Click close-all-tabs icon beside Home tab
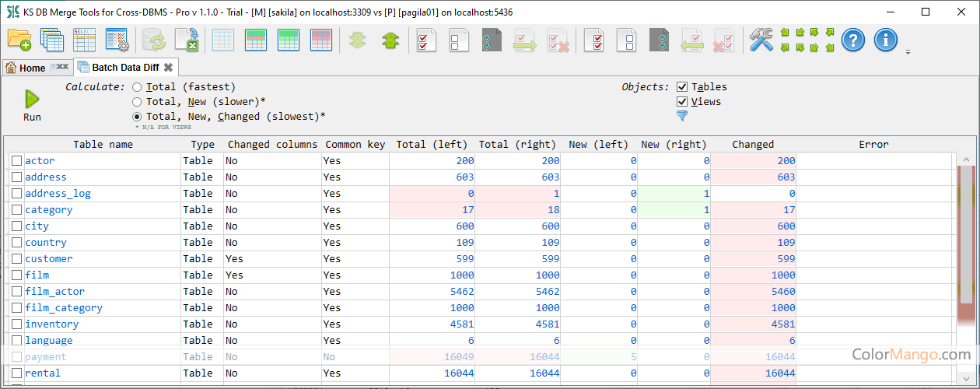The width and height of the screenshot is (980, 389). pos(59,68)
